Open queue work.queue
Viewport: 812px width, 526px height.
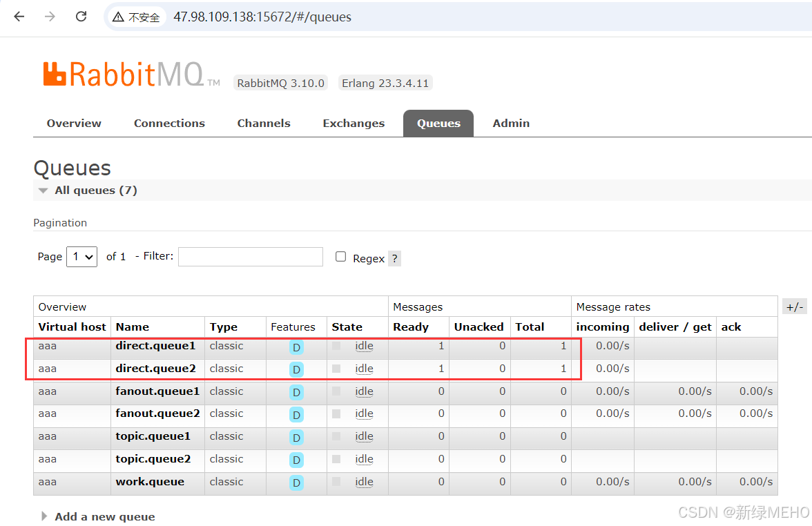(150, 482)
